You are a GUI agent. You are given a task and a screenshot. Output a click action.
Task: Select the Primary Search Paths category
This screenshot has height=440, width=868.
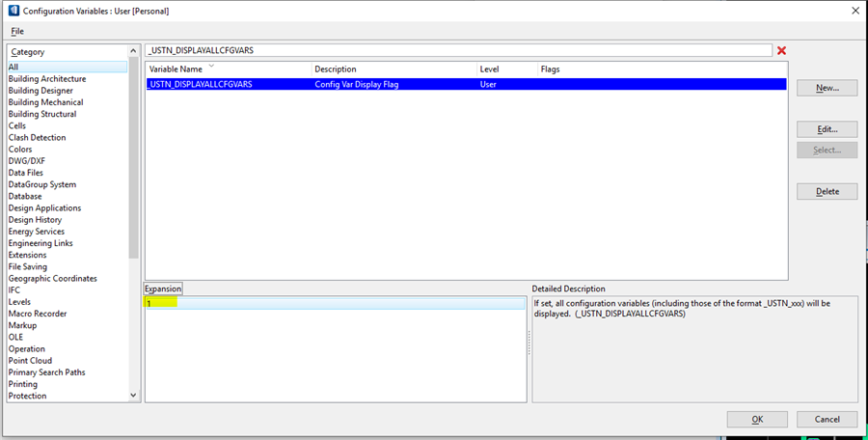click(x=46, y=372)
